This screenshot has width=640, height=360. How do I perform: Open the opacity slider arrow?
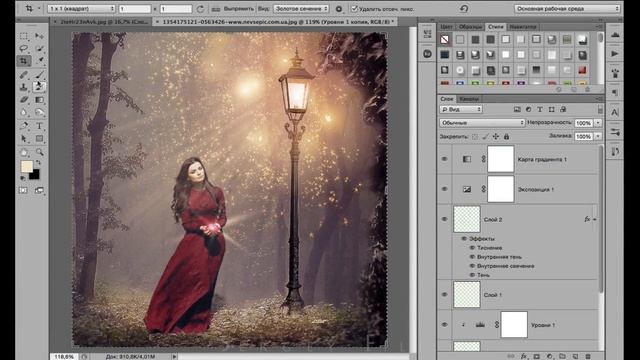[598, 123]
